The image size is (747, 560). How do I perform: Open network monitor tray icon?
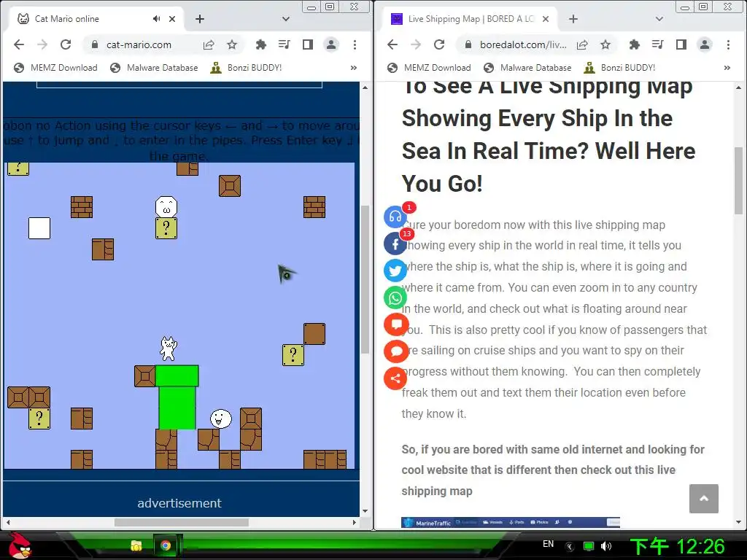coord(589,546)
